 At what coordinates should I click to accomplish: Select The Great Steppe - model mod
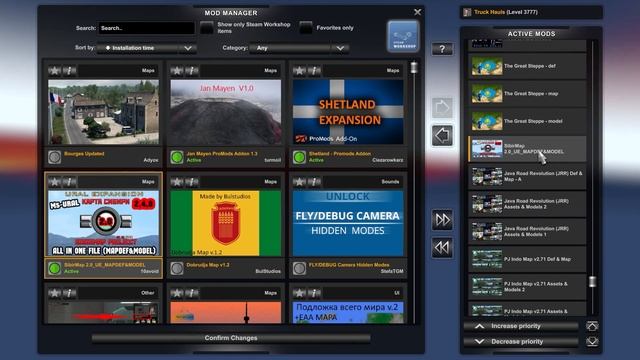pos(527,121)
